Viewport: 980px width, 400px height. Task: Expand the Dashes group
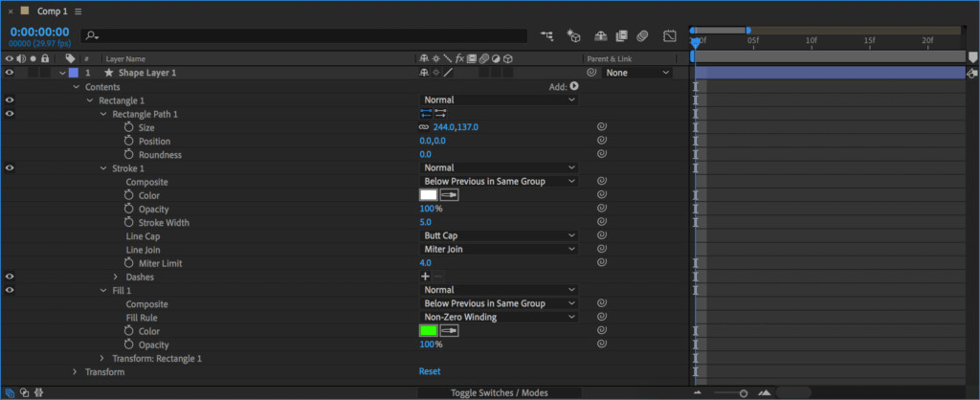pos(116,277)
